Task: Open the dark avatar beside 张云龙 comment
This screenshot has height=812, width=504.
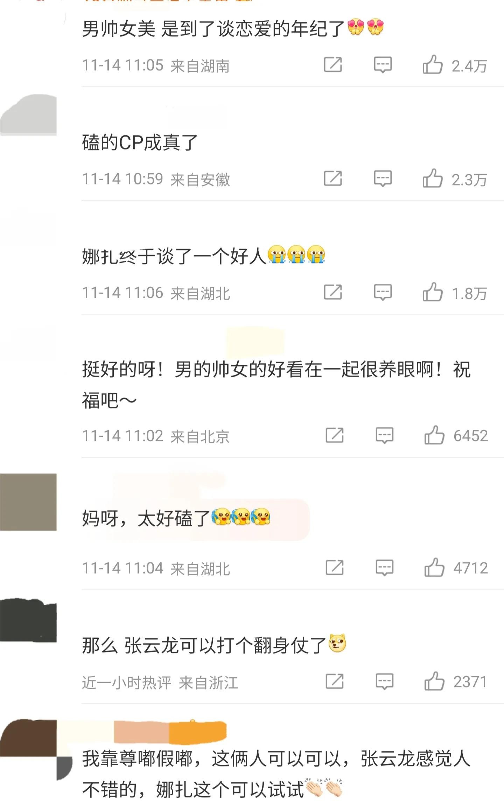Action: (x=28, y=621)
